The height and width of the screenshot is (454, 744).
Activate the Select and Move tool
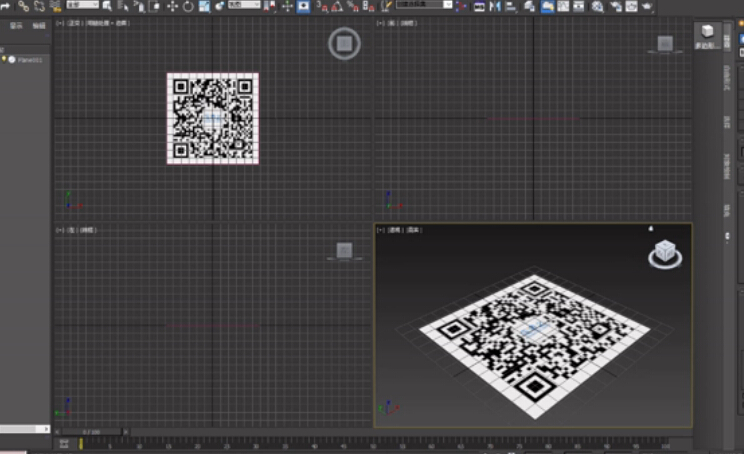172,6
